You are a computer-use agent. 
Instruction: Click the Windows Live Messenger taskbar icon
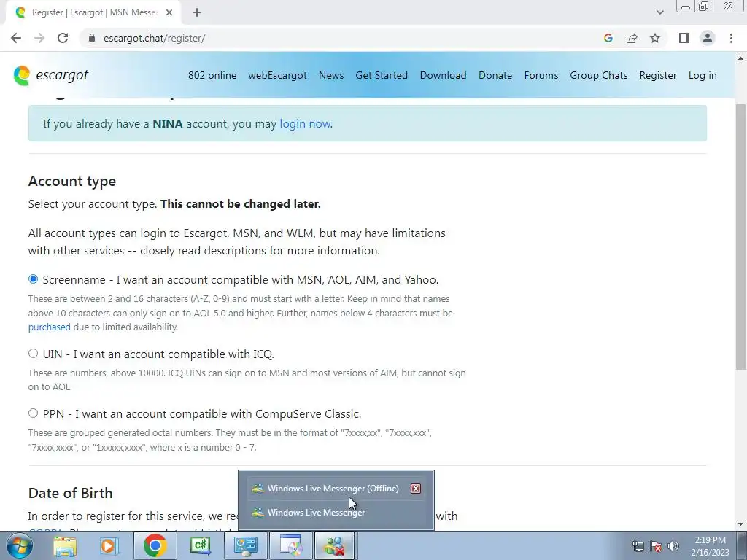coord(336,545)
